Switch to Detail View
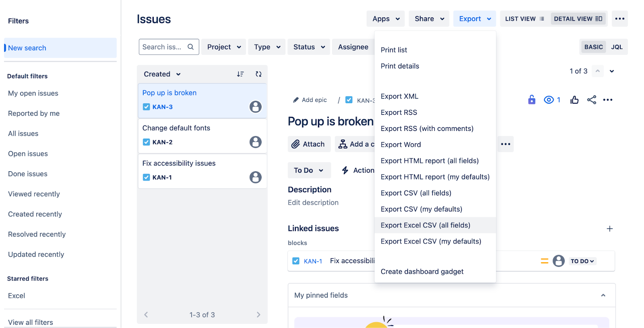The image size is (644, 328). pos(578,19)
